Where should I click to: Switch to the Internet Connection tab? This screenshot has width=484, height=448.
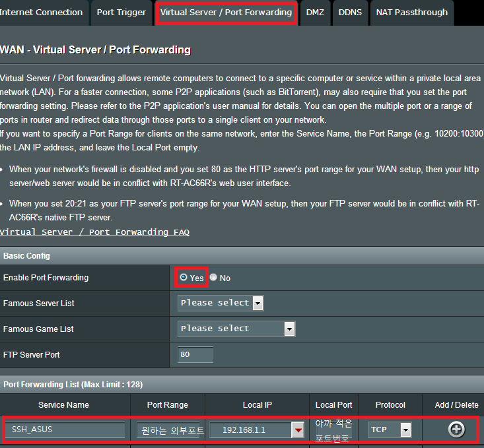pyautogui.click(x=42, y=12)
